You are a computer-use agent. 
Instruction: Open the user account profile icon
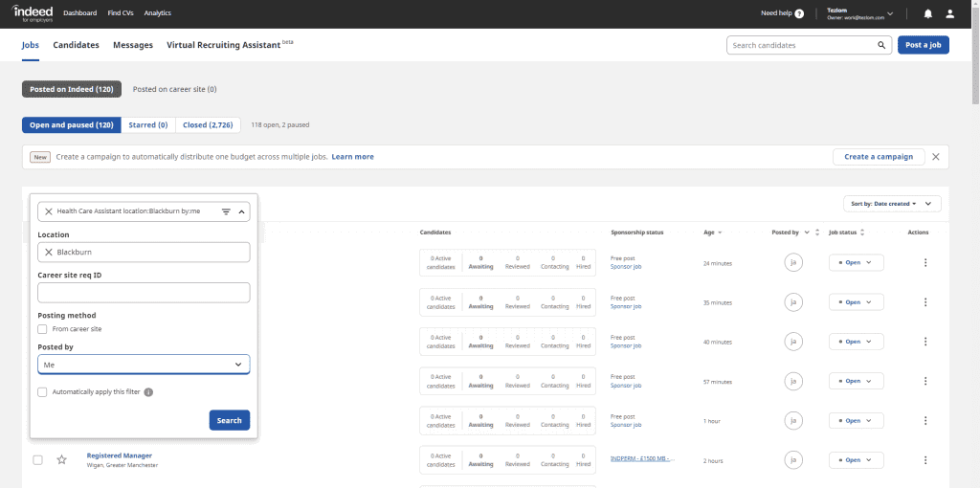[x=949, y=13]
